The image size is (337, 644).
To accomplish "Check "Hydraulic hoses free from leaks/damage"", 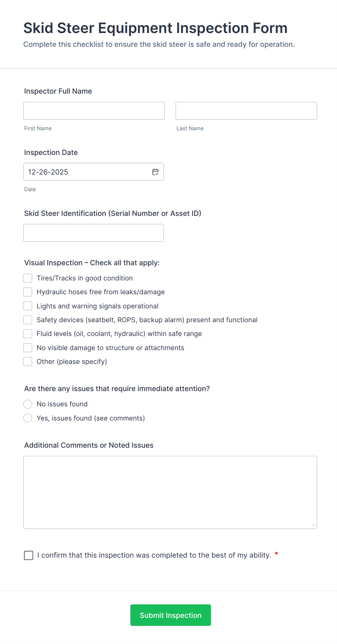I will click(x=28, y=292).
